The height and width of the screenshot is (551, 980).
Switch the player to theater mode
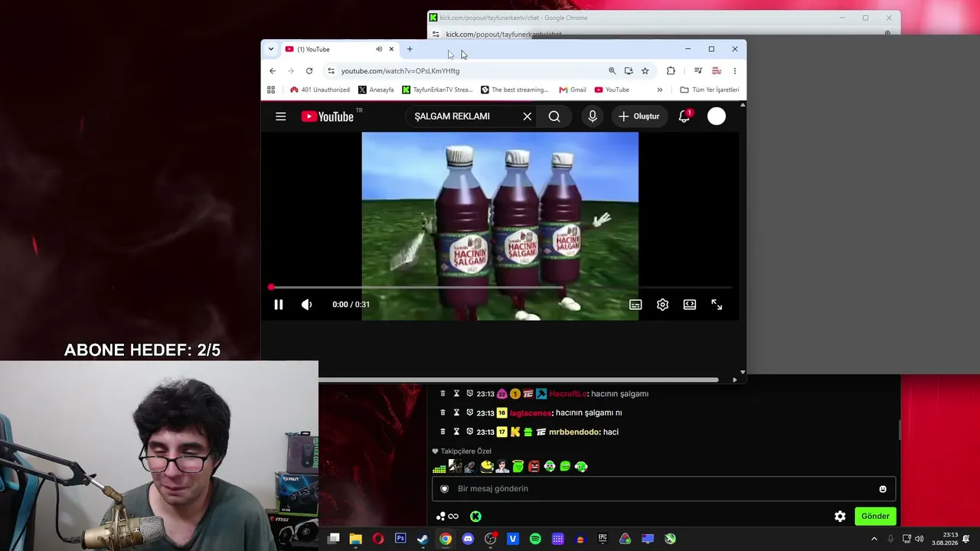690,305
